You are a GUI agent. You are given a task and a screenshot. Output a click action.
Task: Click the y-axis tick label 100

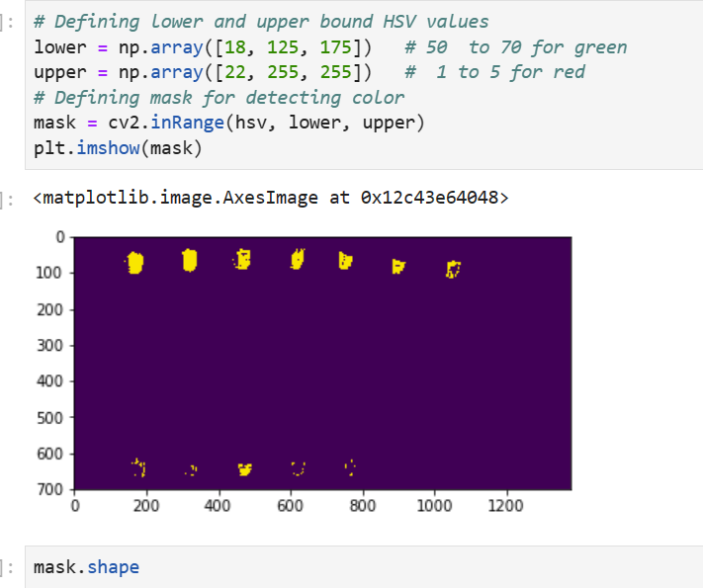pyautogui.click(x=49, y=273)
